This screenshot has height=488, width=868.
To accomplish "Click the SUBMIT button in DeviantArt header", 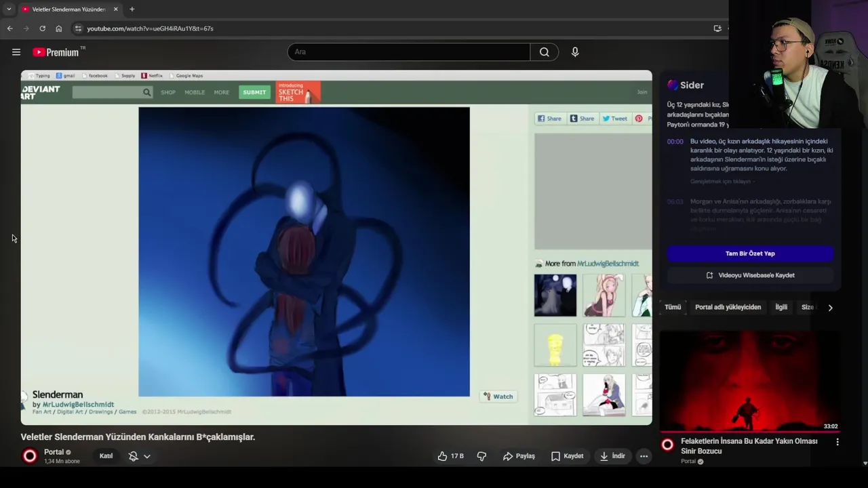I will point(254,92).
